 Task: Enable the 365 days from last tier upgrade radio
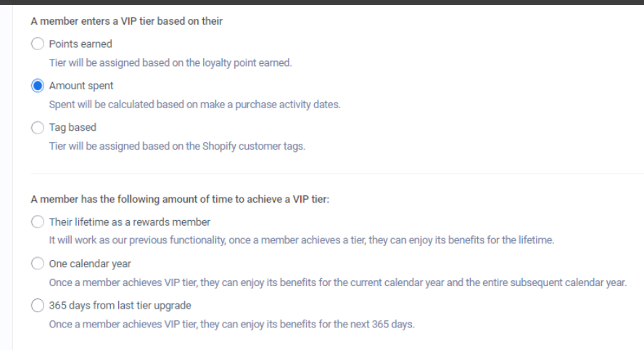pyautogui.click(x=37, y=306)
